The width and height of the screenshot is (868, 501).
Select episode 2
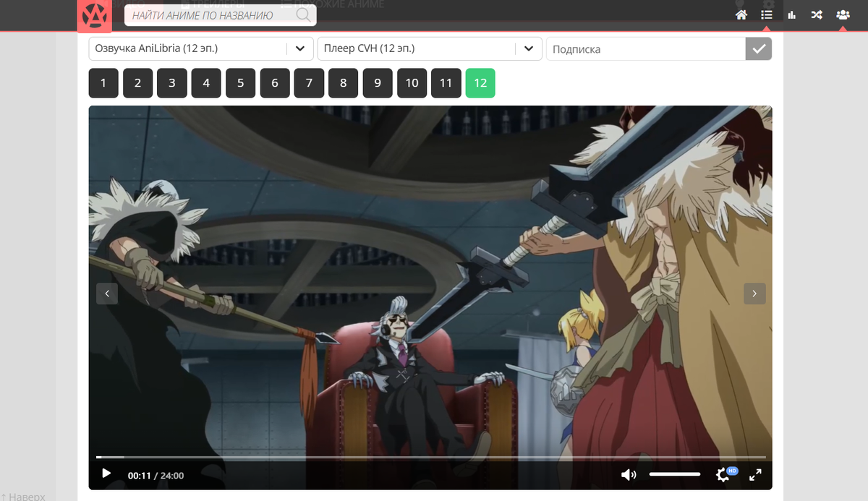click(137, 83)
